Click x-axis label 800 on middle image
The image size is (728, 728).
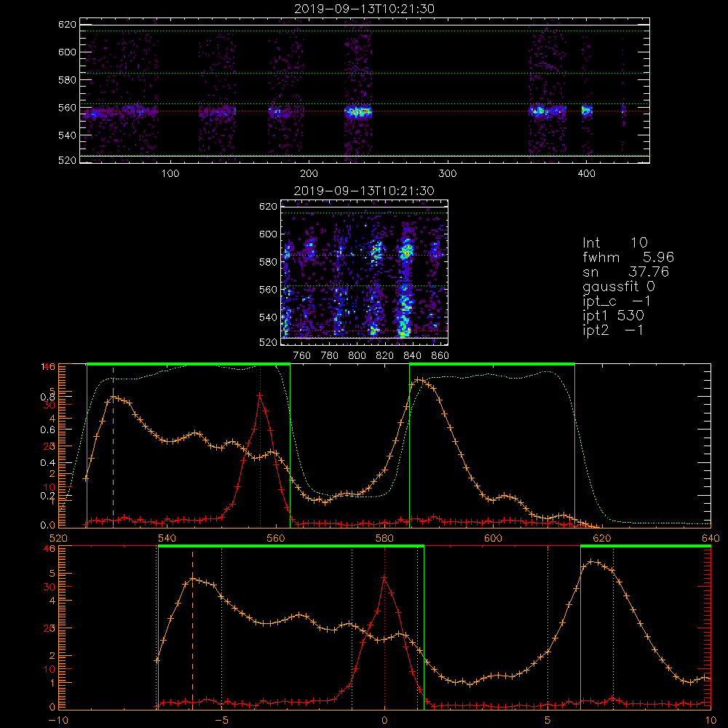[357, 355]
